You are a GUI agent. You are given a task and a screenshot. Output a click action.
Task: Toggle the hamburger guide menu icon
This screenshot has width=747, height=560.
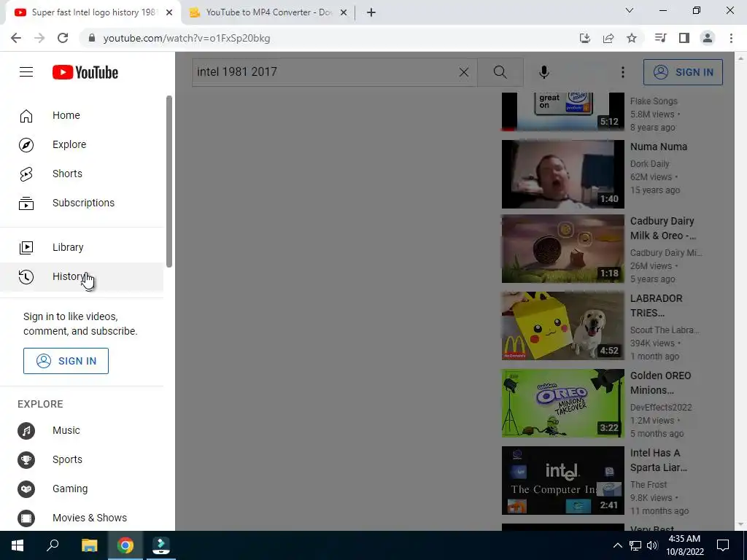point(26,72)
